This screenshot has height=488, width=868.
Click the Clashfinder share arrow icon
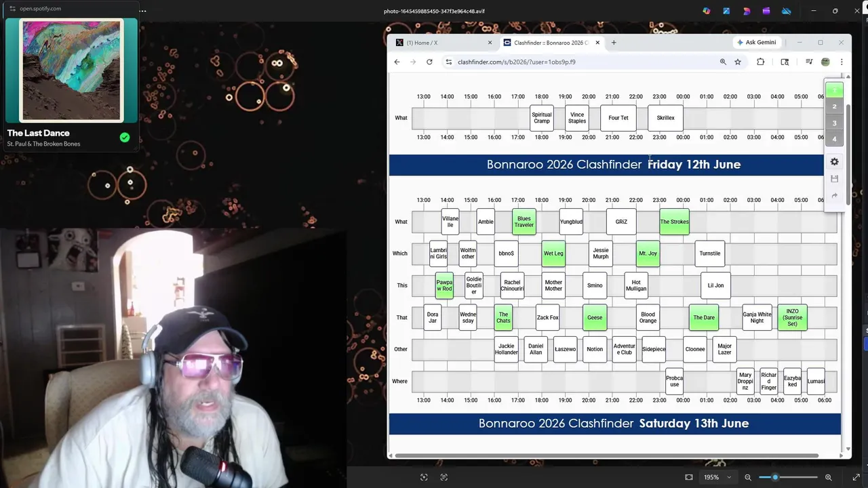pyautogui.click(x=834, y=196)
